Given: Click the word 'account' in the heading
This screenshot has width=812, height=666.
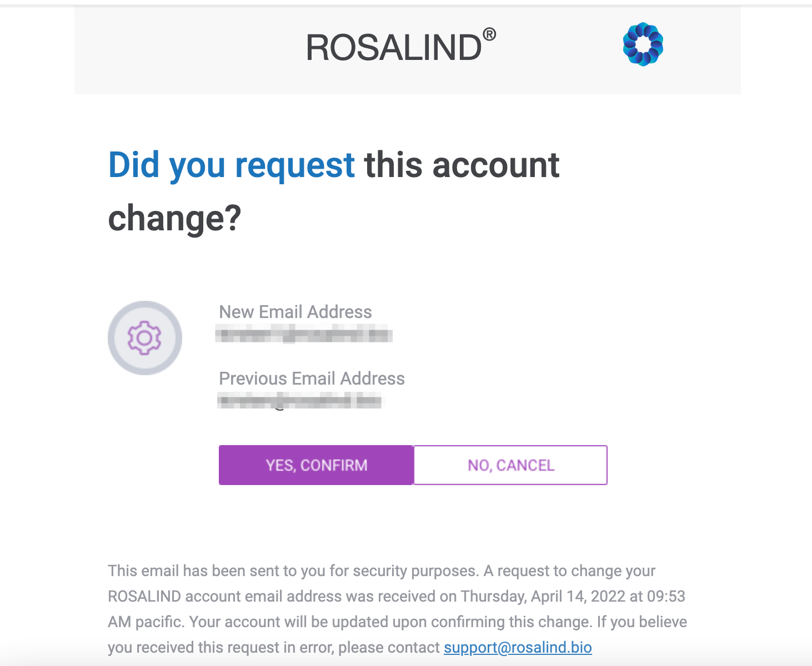Looking at the screenshot, I should (x=496, y=165).
